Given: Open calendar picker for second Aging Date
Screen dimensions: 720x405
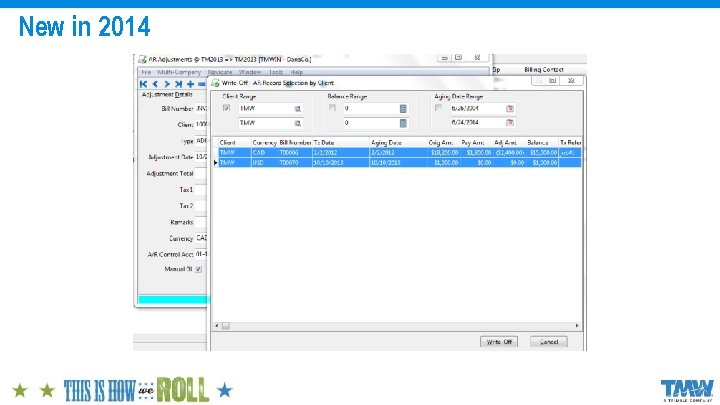Looking at the screenshot, I should tap(510, 123).
